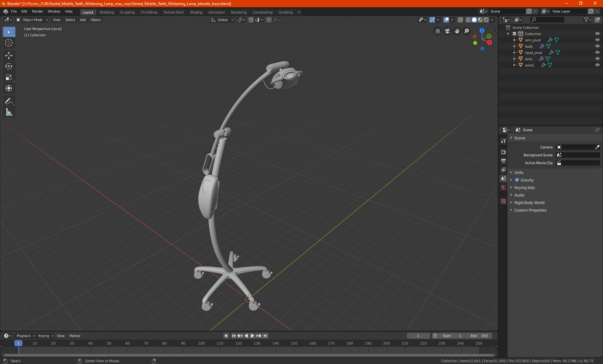Expand the Custom Properties panel
Viewport: 603px width, 364px height.
pyautogui.click(x=530, y=210)
